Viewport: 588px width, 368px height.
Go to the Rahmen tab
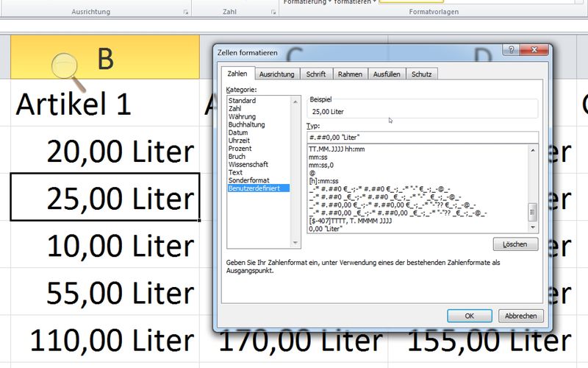point(351,74)
